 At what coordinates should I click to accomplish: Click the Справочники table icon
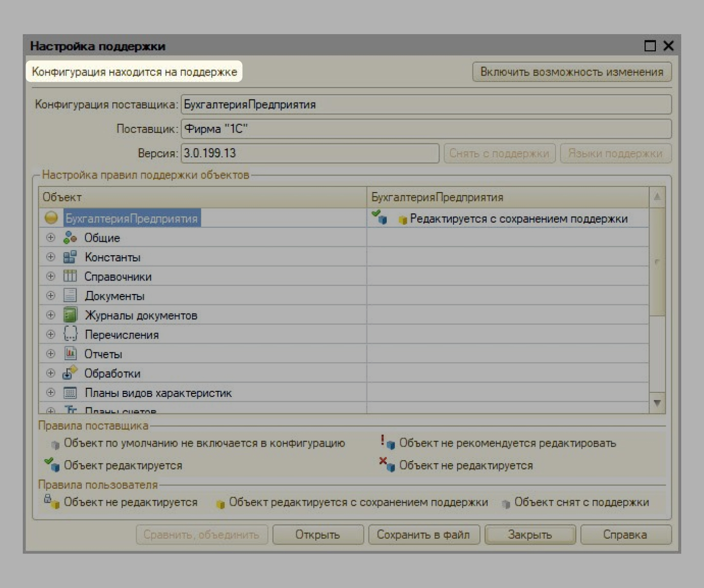tap(70, 276)
